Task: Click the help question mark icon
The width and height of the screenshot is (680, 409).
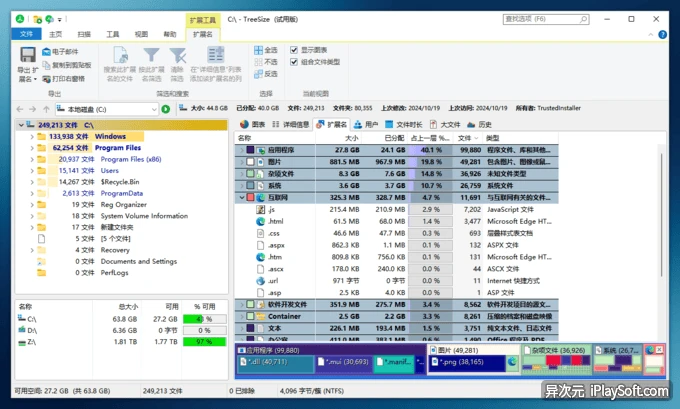Action: pos(663,34)
